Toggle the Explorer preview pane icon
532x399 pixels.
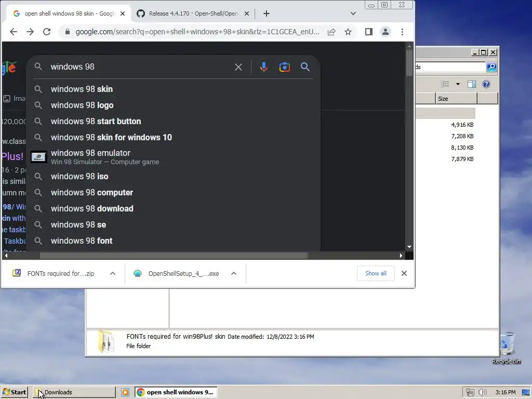(x=472, y=84)
